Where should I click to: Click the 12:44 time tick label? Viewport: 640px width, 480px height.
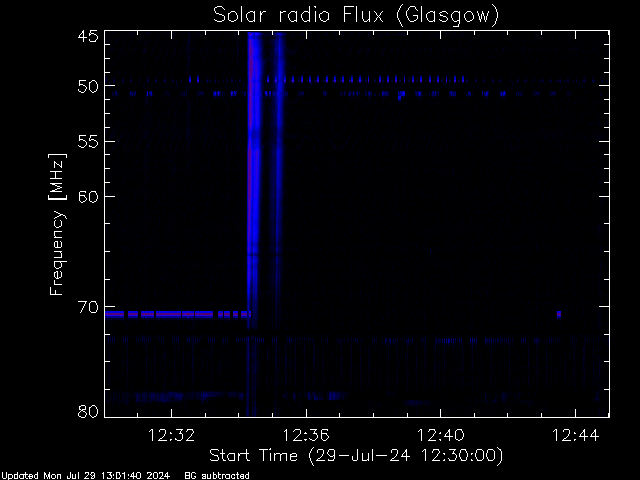pyautogui.click(x=575, y=435)
